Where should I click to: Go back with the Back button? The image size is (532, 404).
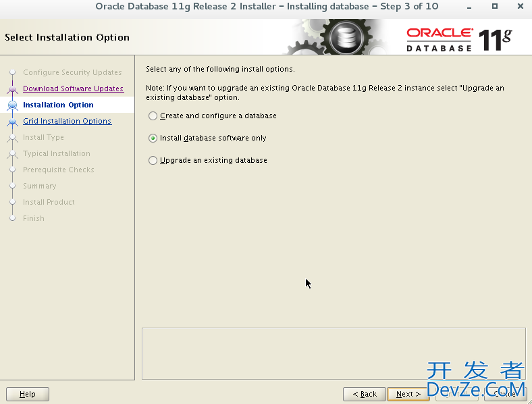tap(365, 394)
